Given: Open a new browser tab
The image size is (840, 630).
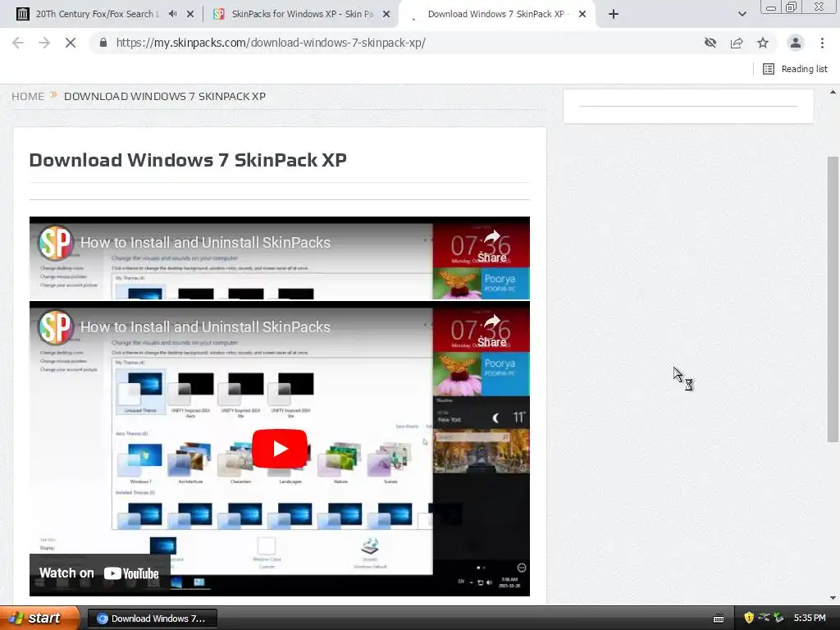Looking at the screenshot, I should coord(614,14).
